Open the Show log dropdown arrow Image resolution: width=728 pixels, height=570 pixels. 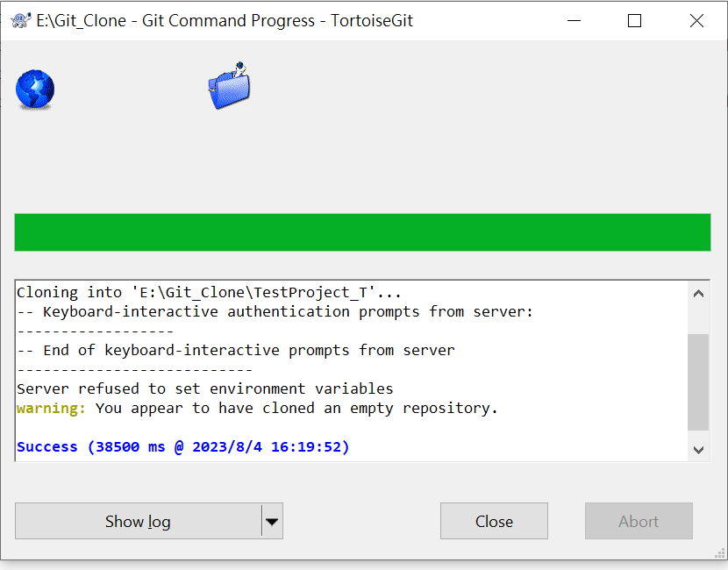pos(272,521)
